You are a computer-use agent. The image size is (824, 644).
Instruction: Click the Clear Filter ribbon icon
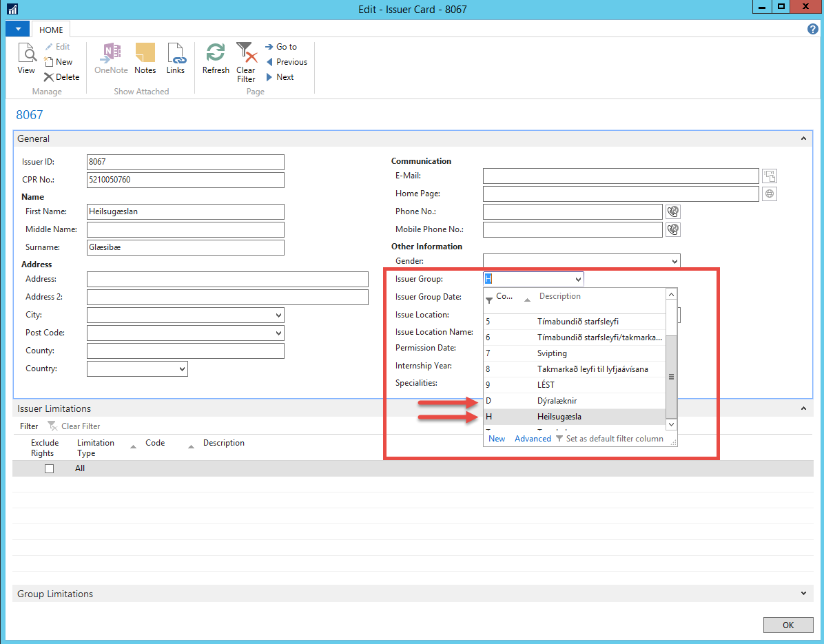(246, 61)
